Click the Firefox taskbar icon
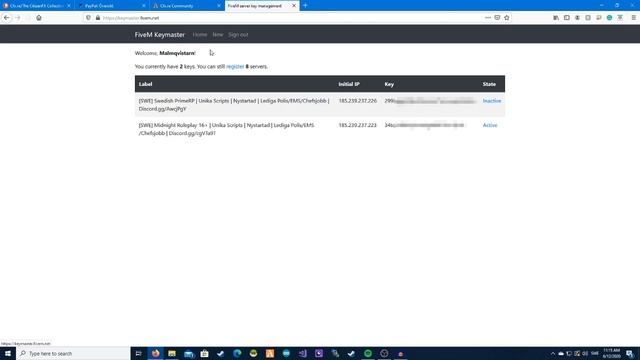 [x=156, y=353]
